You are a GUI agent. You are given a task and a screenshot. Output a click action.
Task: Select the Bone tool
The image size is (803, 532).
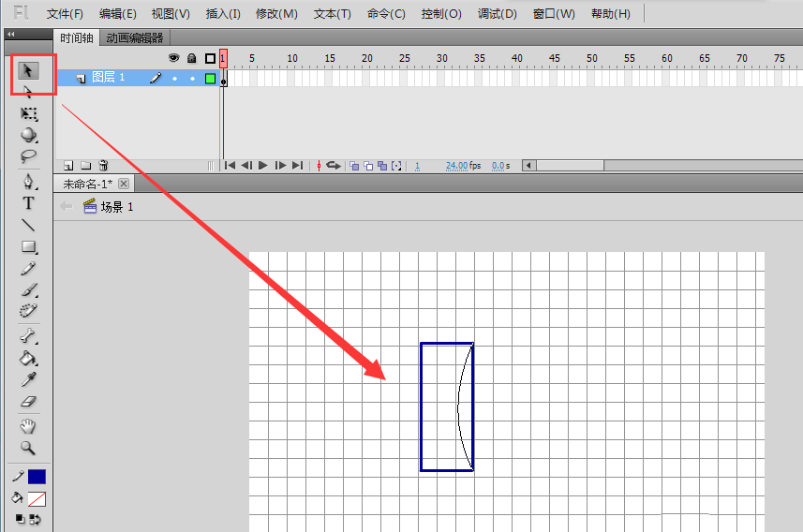click(28, 336)
